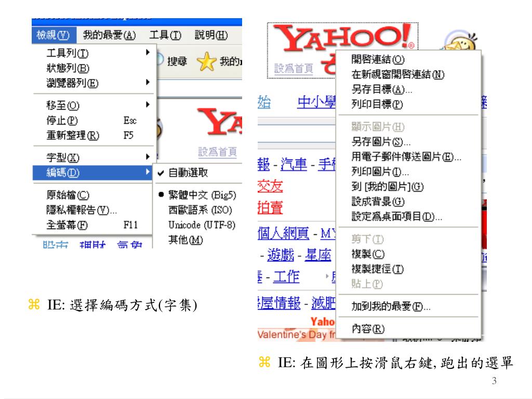This screenshot has width=532, height=399.
Task: Open the 我的最愛(A) menu
Action: tap(109, 35)
